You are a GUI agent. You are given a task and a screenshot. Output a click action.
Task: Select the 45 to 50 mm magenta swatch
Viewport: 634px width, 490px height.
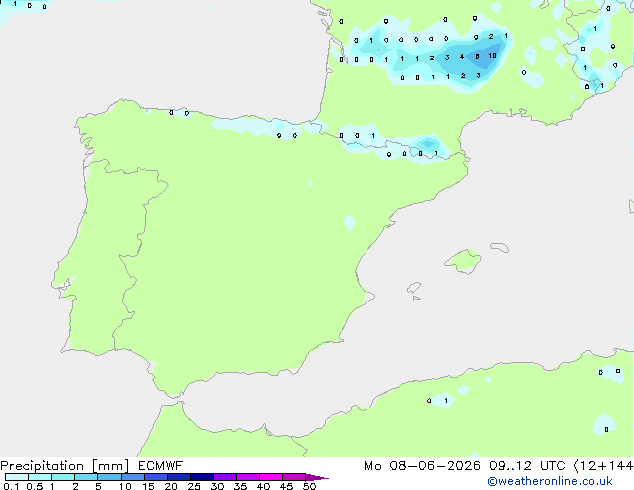coord(294,477)
